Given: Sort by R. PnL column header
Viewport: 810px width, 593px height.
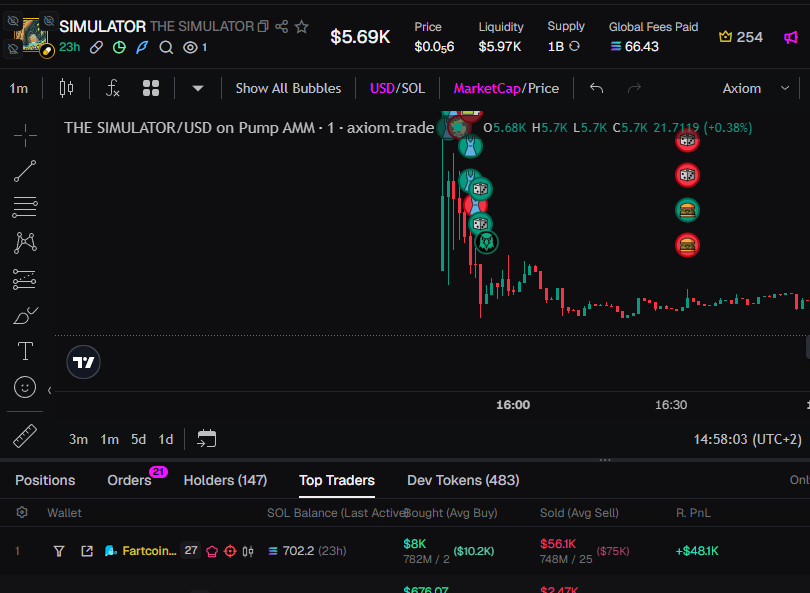Looking at the screenshot, I should tap(693, 513).
